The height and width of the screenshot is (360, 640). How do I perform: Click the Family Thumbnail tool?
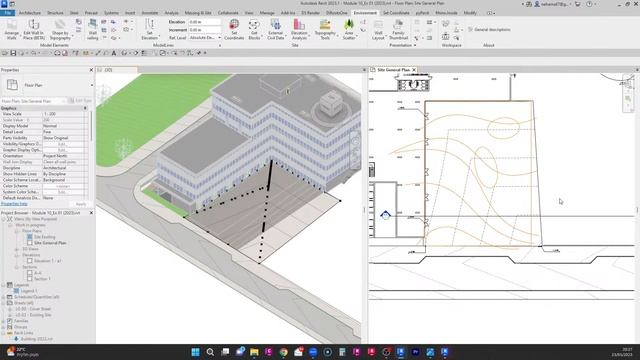pos(398,29)
